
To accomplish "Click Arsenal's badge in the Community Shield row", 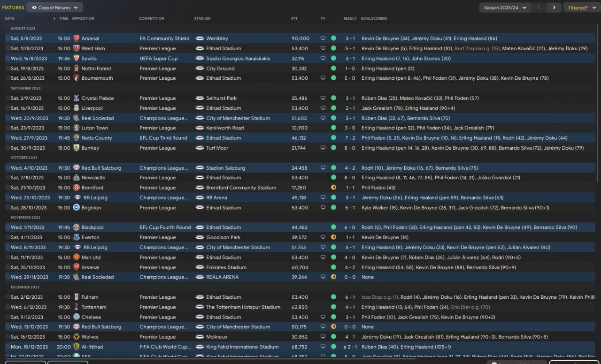I will 76,38.
